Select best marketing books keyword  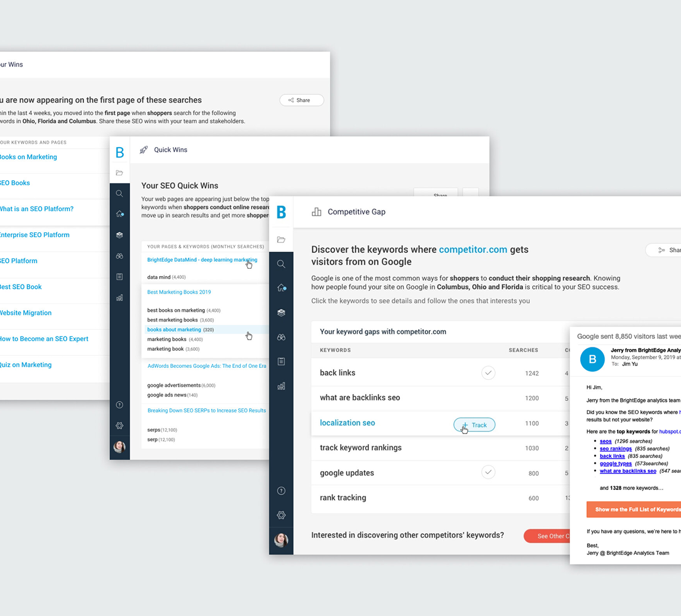click(x=172, y=320)
